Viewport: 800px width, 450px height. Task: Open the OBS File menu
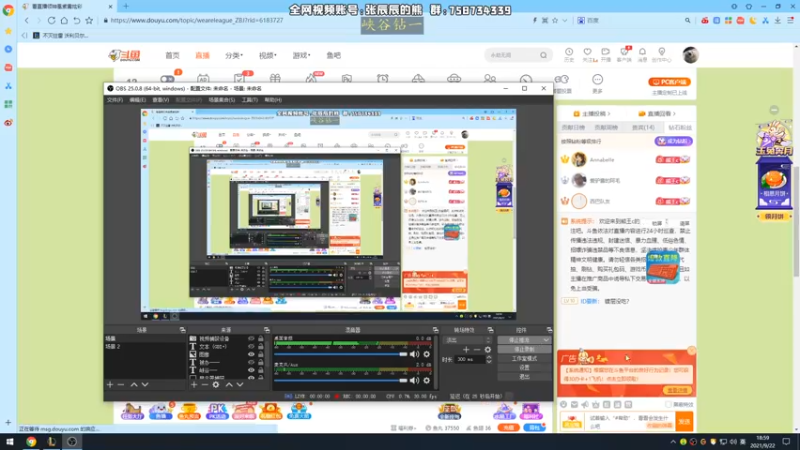pos(115,100)
